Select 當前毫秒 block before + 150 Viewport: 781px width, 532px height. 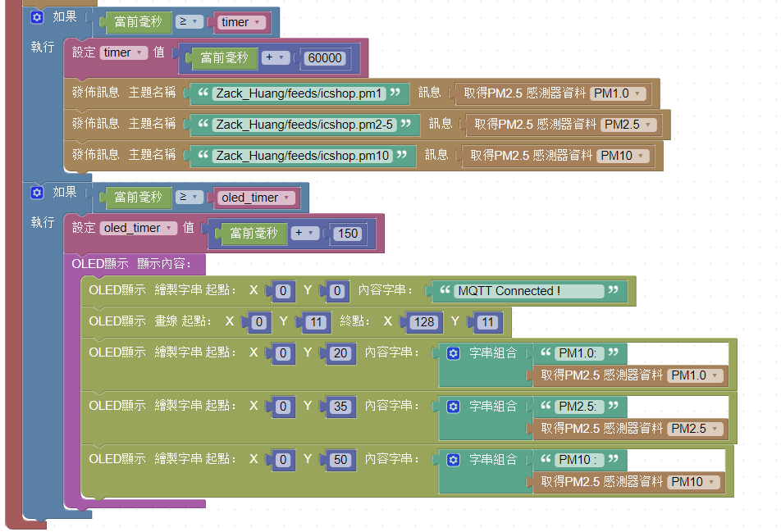(253, 234)
